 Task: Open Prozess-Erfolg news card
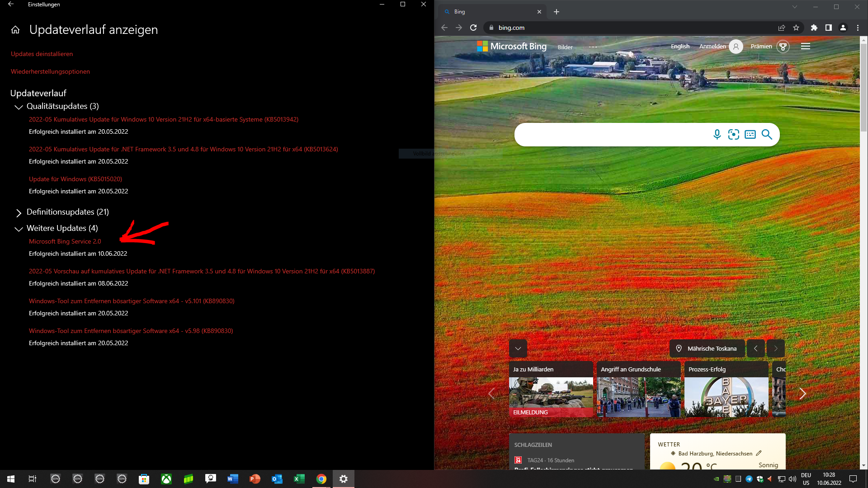[x=726, y=389]
